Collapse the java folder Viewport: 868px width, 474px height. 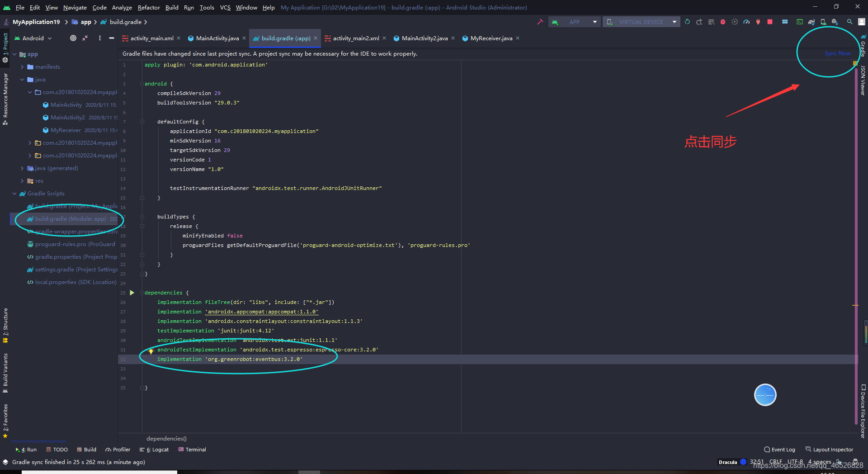[x=22, y=79]
